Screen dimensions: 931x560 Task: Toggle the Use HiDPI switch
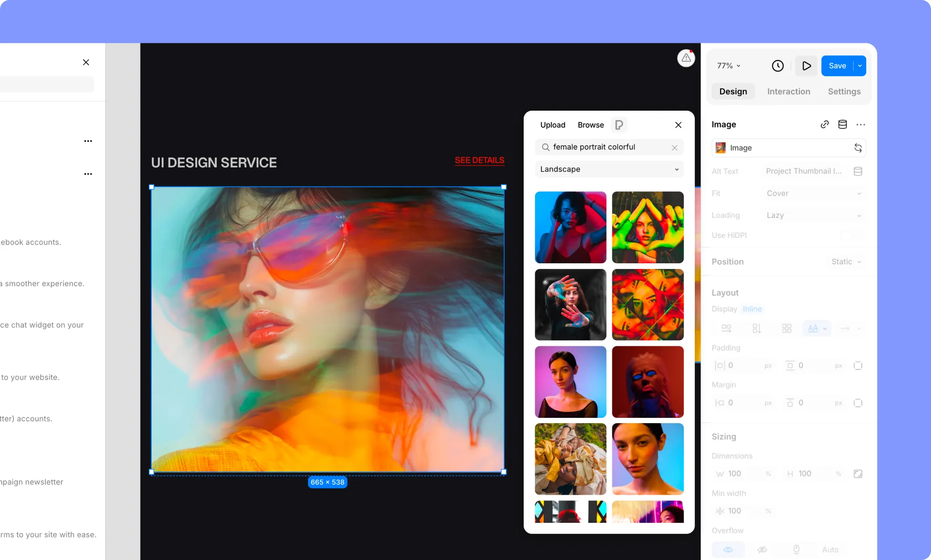tap(851, 235)
